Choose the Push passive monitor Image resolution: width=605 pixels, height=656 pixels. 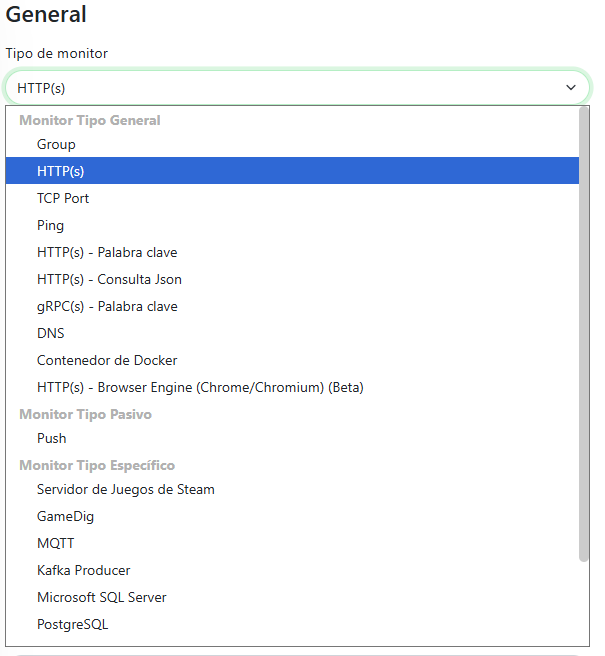pos(52,439)
